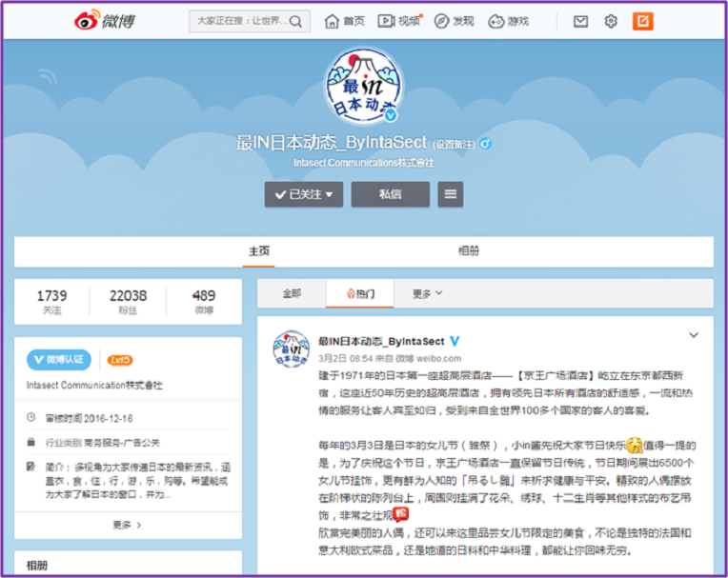Open the three-line more options menu
This screenshot has width=728, height=578.
(x=450, y=194)
